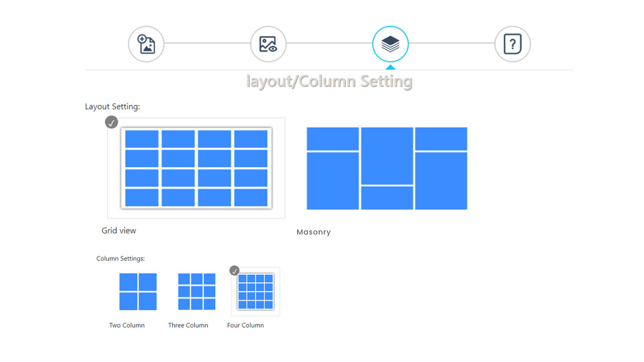
Task: Select the Three Column option
Action: (196, 292)
